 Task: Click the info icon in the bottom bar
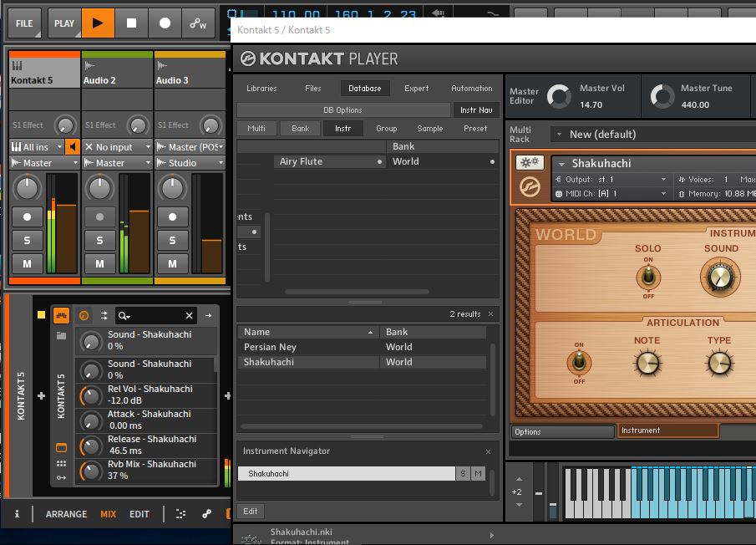click(17, 514)
